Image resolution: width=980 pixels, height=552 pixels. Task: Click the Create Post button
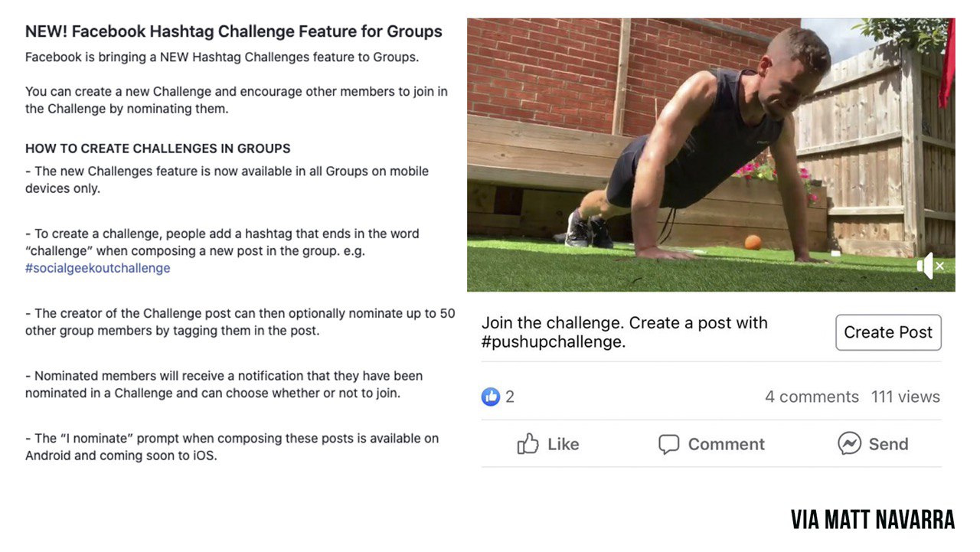pos(888,332)
